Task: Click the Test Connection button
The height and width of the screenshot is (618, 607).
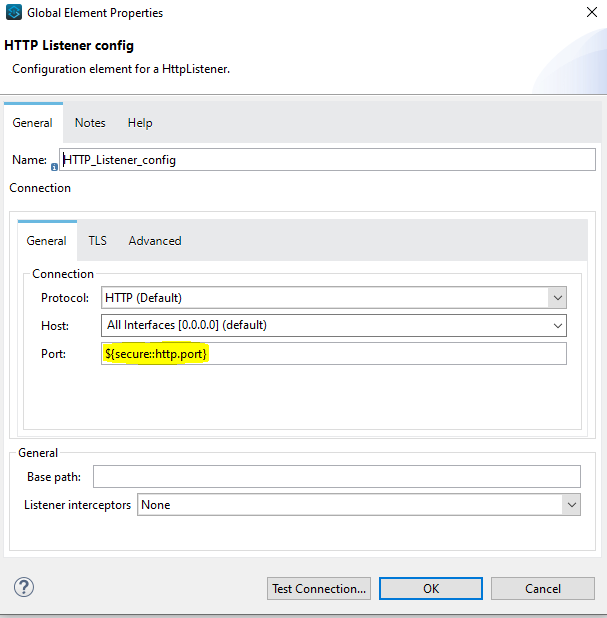Action: pos(319,588)
